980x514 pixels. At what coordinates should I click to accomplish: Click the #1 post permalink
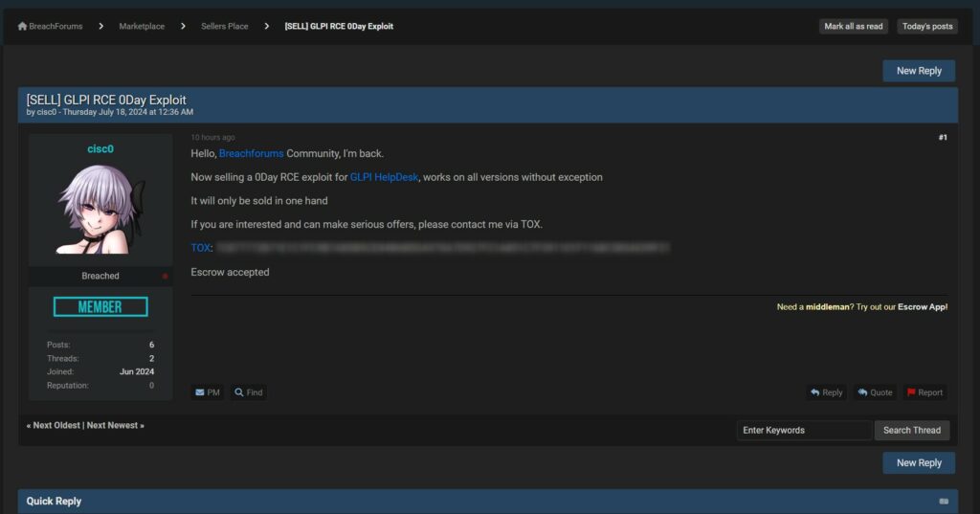[942, 138]
